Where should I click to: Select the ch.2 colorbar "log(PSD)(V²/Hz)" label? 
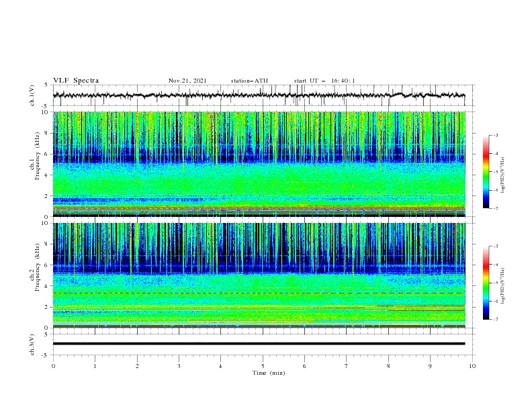503,285
